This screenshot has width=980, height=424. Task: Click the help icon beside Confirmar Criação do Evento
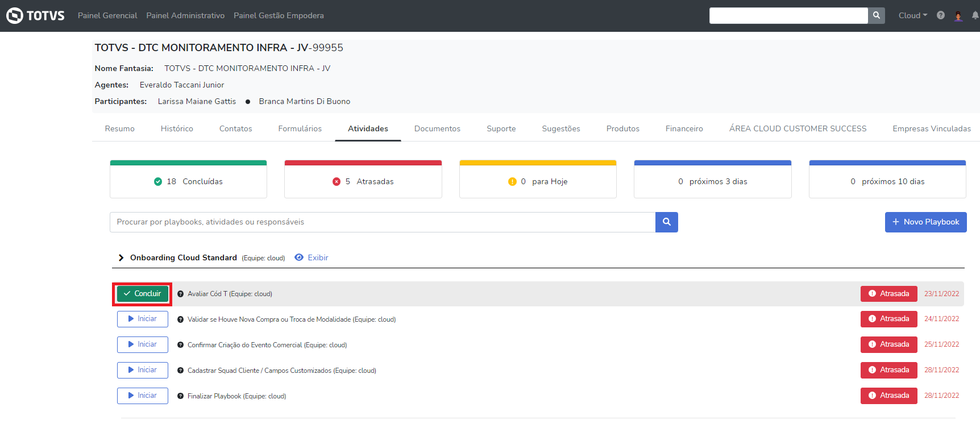tap(180, 345)
